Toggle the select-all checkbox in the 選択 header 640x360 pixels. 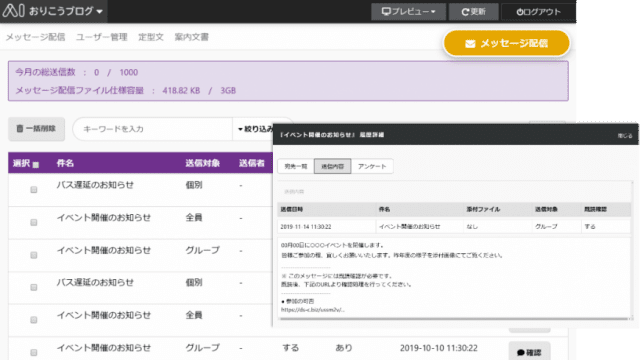[36, 165]
